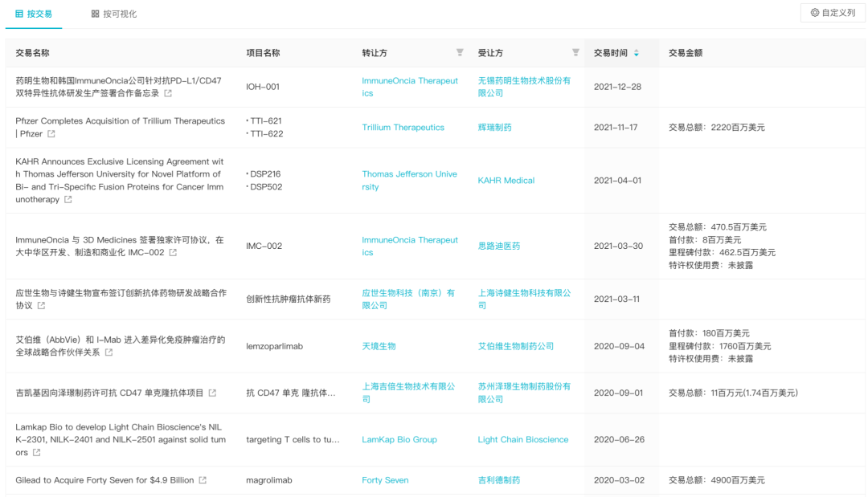Viewport: 868px width, 497px height.
Task: Select DSP216 project entry
Action: (x=264, y=173)
